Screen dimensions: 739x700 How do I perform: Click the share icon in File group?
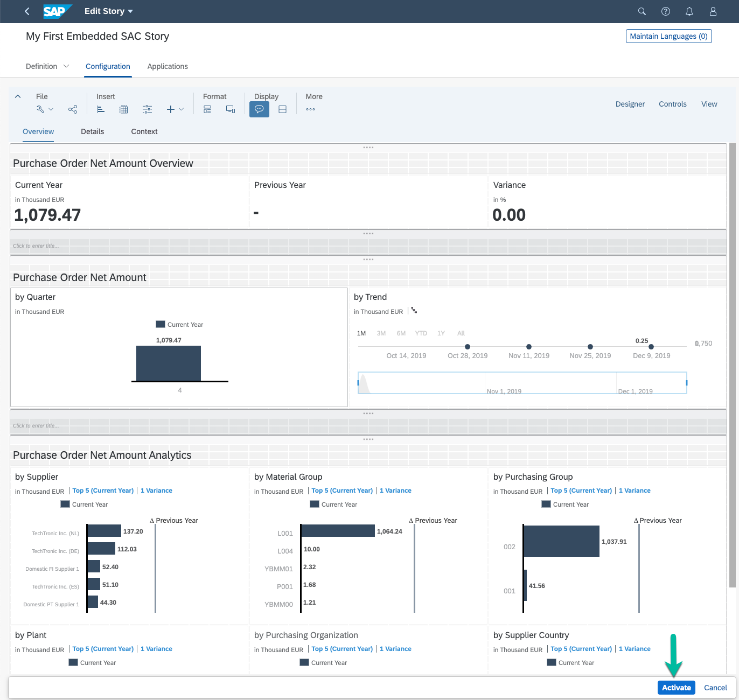(x=73, y=109)
